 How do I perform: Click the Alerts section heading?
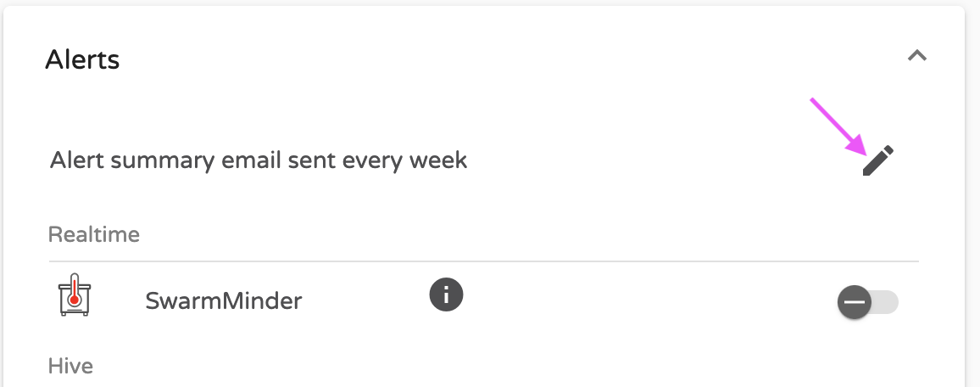point(82,60)
